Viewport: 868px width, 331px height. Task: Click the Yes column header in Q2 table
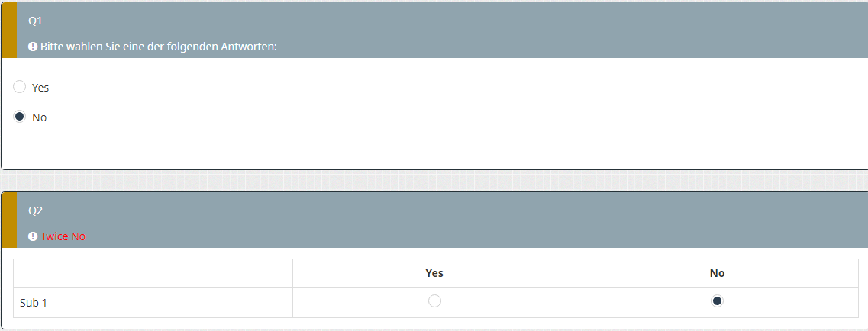[x=434, y=273]
